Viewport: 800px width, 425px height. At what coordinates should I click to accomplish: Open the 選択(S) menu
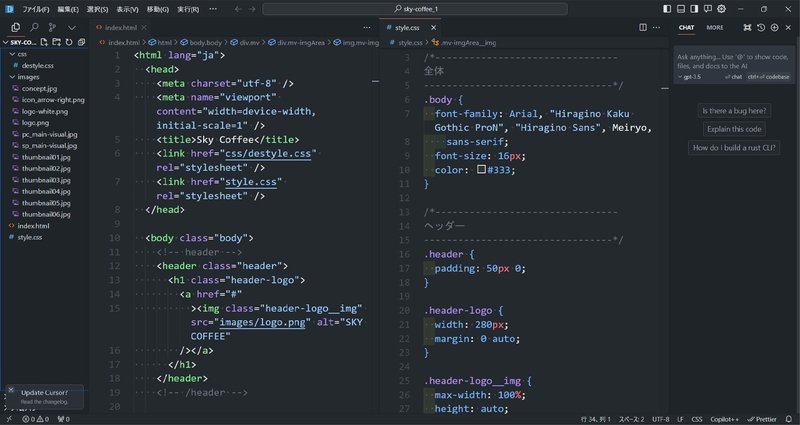pyautogui.click(x=97, y=9)
